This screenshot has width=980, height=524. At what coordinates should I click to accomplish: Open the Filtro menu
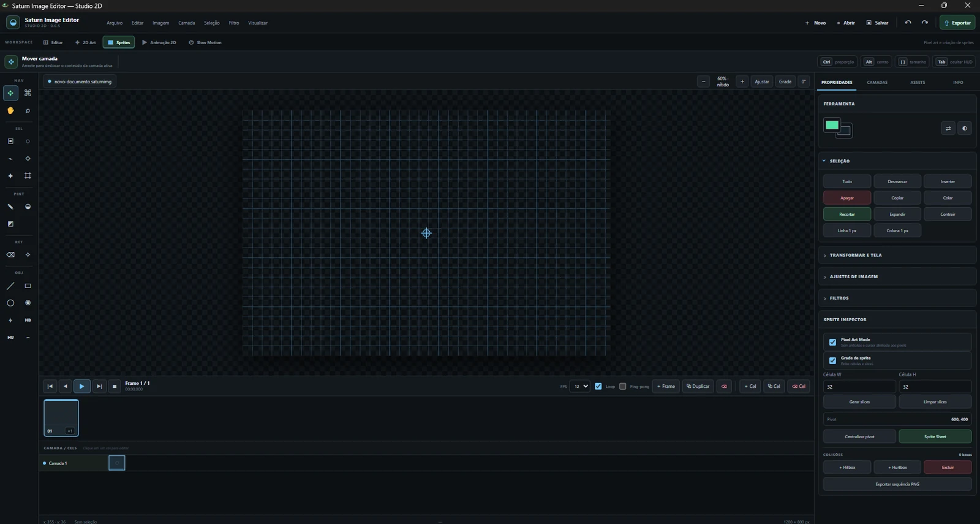pyautogui.click(x=234, y=23)
